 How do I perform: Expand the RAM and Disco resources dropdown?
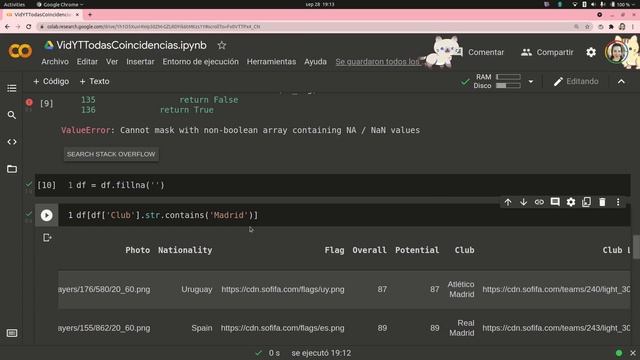[x=531, y=82]
